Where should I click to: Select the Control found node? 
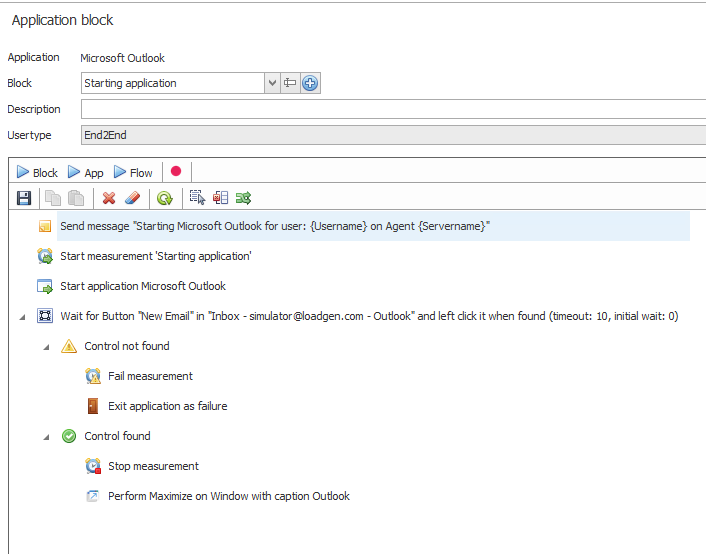click(x=118, y=436)
